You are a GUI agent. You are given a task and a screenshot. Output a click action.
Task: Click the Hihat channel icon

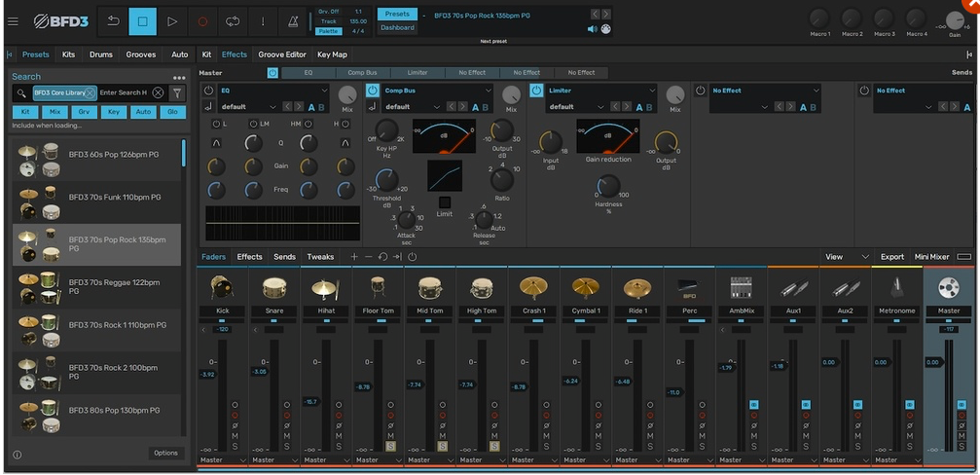[326, 288]
